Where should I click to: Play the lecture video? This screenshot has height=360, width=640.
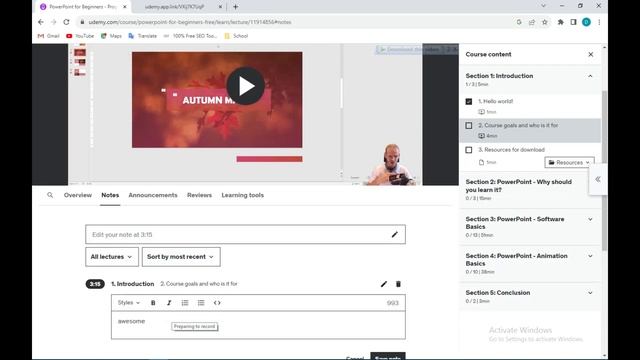click(245, 86)
